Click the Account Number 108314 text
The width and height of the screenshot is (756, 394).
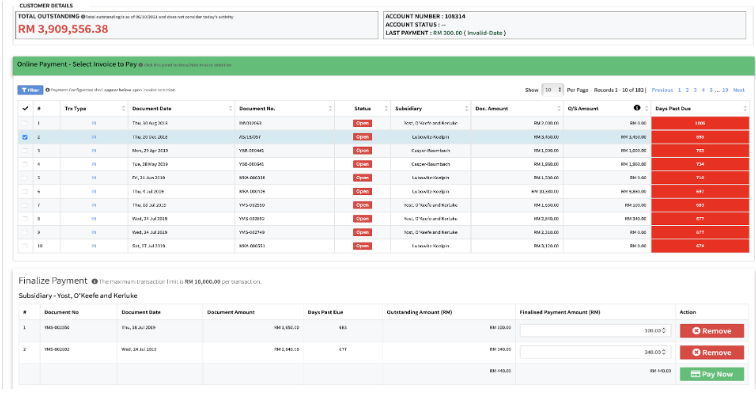425,16
